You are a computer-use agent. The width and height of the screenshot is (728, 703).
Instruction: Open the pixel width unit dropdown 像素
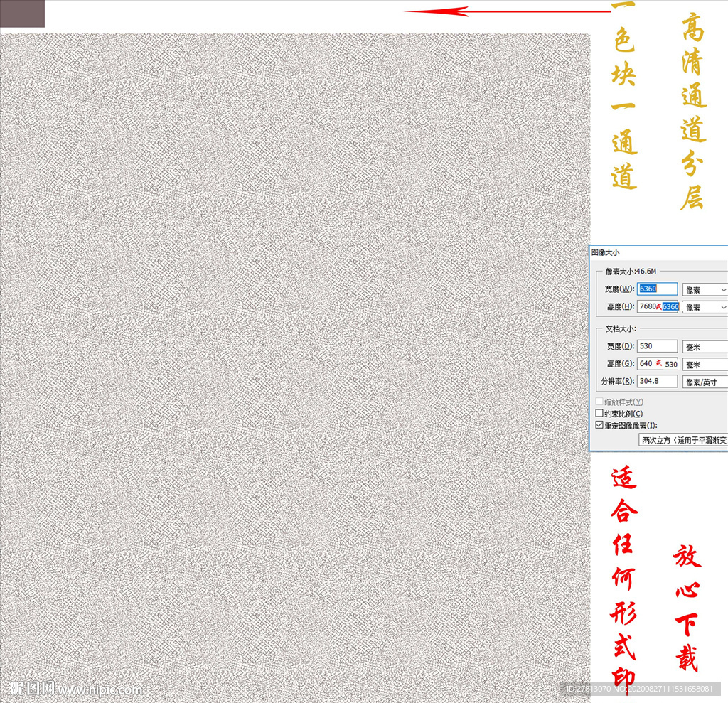tap(705, 290)
